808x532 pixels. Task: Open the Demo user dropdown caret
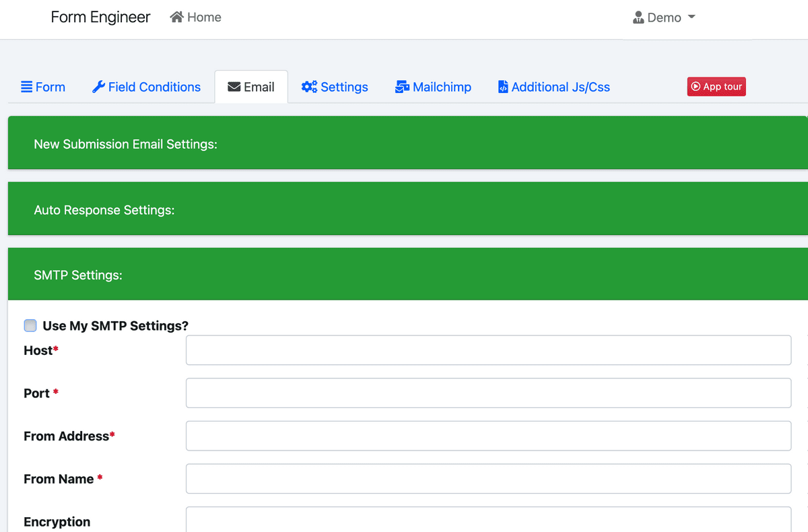[x=692, y=18]
